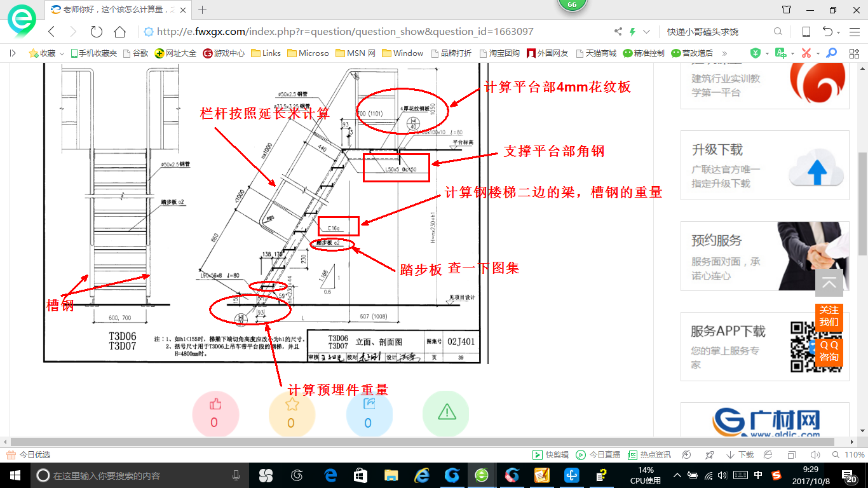Screen dimensions: 868x488
Task: Open the 游戏中心 bookmark
Action: pos(224,53)
